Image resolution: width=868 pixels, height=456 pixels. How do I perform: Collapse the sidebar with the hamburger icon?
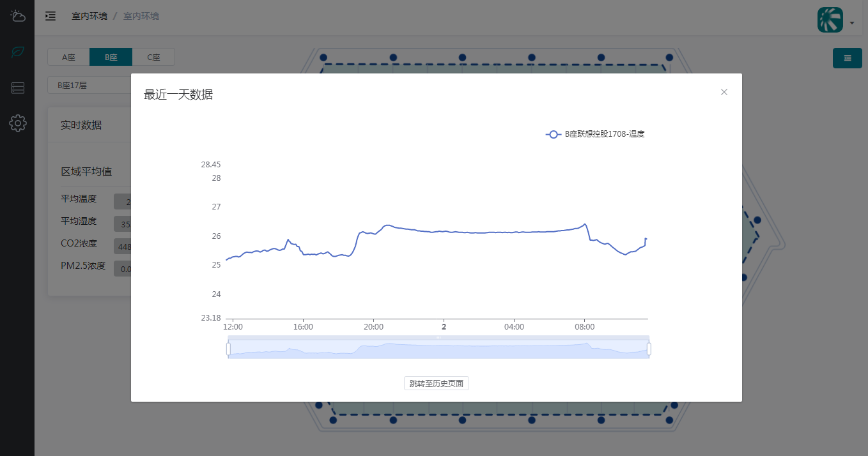pyautogui.click(x=50, y=16)
